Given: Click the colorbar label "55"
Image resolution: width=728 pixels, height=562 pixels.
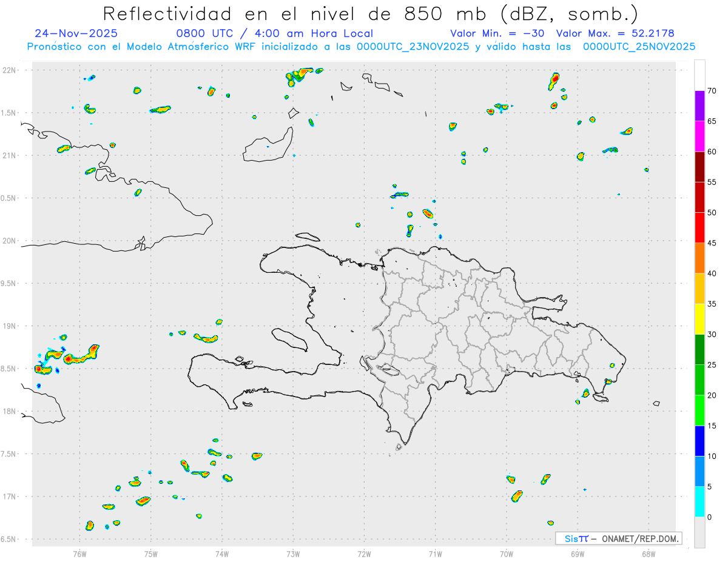Looking at the screenshot, I should pyautogui.click(x=712, y=182).
